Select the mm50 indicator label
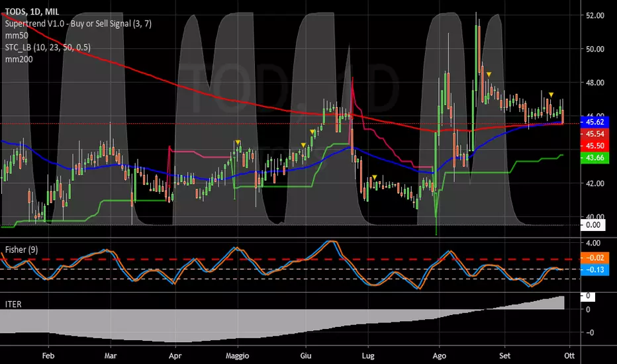The image size is (617, 364). (17, 36)
